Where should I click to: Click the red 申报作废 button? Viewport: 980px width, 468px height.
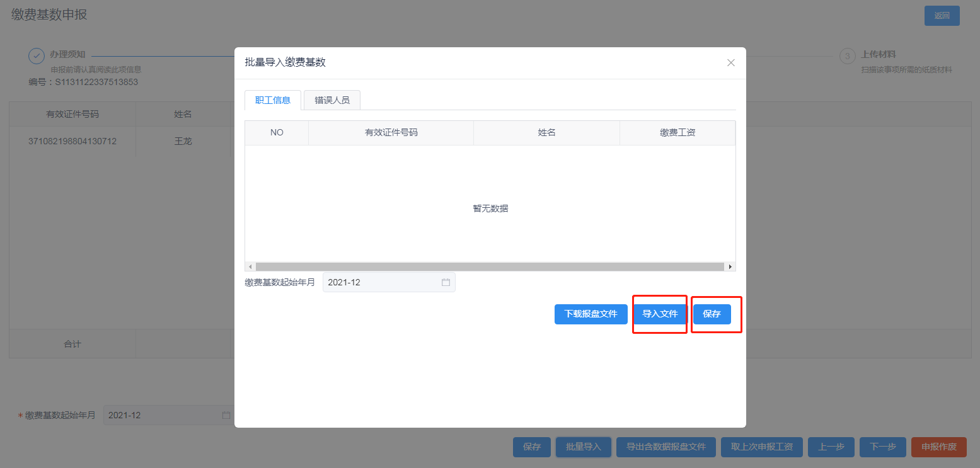pos(938,447)
